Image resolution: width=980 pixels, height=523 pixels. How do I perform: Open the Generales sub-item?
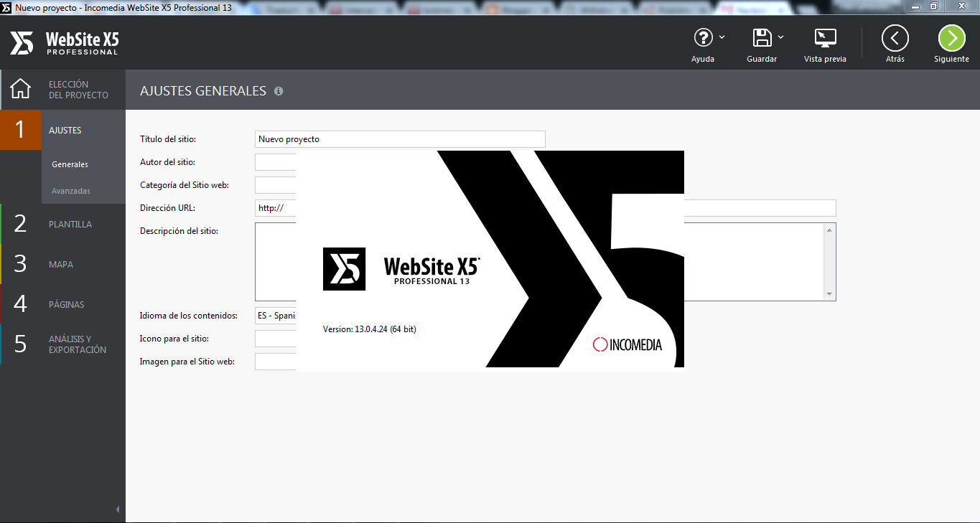tap(70, 164)
